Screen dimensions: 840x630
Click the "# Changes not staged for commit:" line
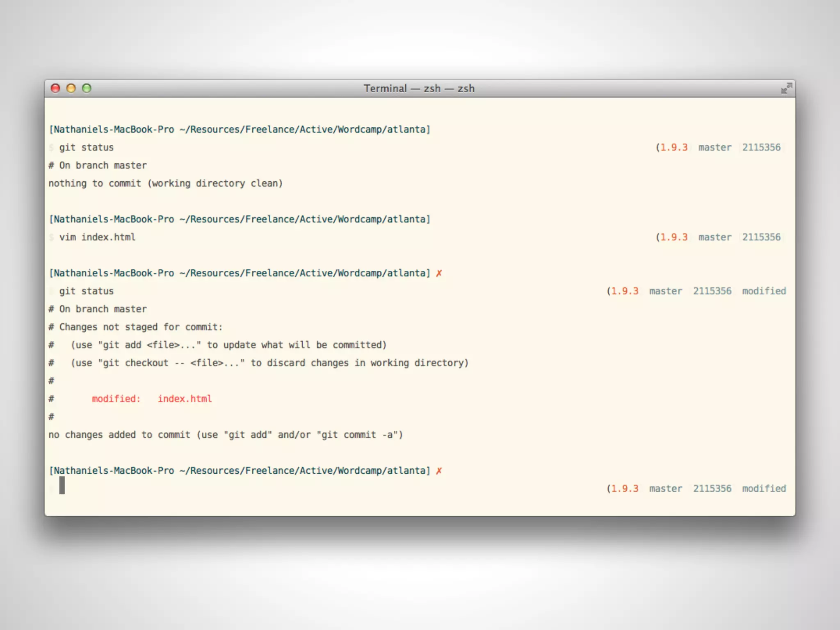click(136, 327)
